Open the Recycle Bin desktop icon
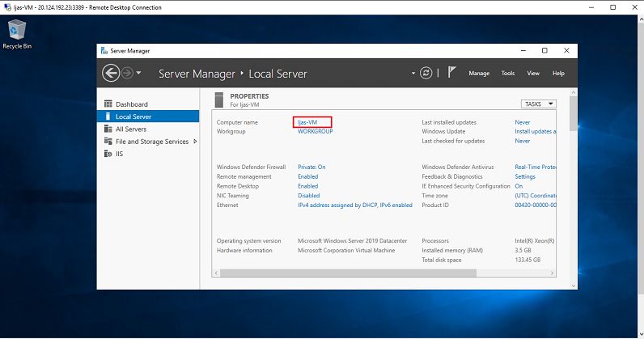Image resolution: width=644 pixels, height=339 pixels. tap(17, 35)
